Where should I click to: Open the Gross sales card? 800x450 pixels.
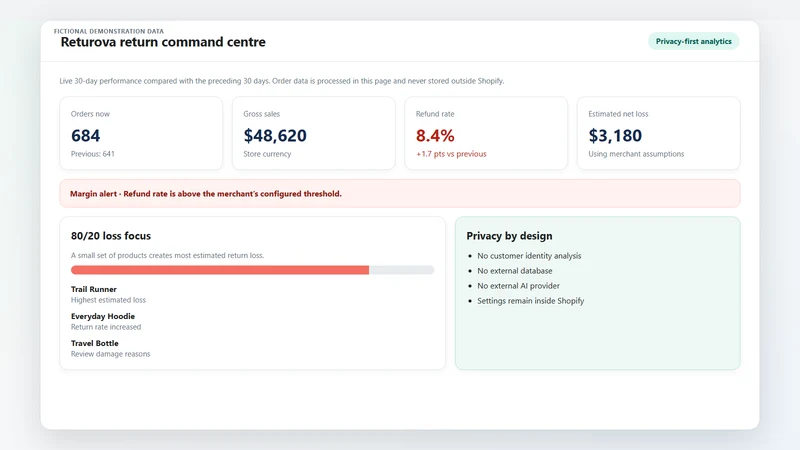click(x=314, y=133)
